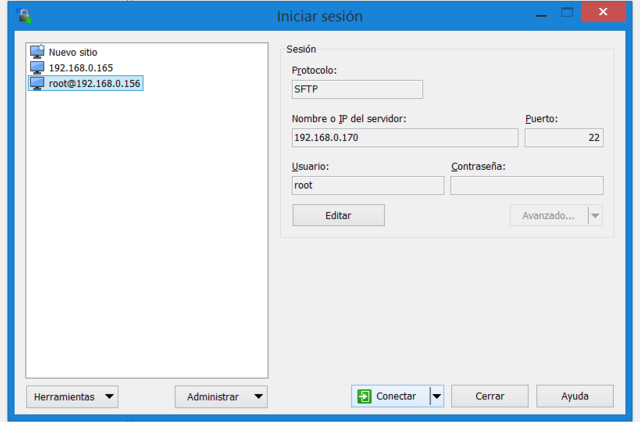The height and width of the screenshot is (422, 640).
Task: Expand the arrow next to Conectar
Action: (437, 396)
